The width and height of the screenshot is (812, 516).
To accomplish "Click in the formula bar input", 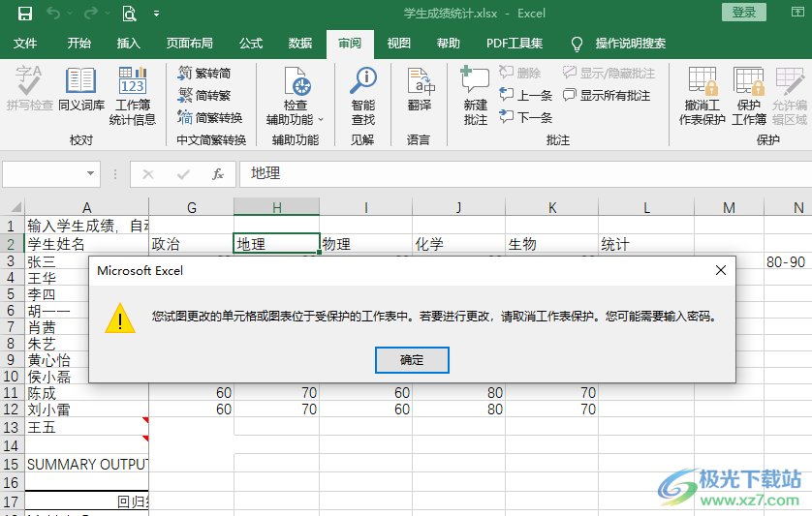I will point(523,174).
